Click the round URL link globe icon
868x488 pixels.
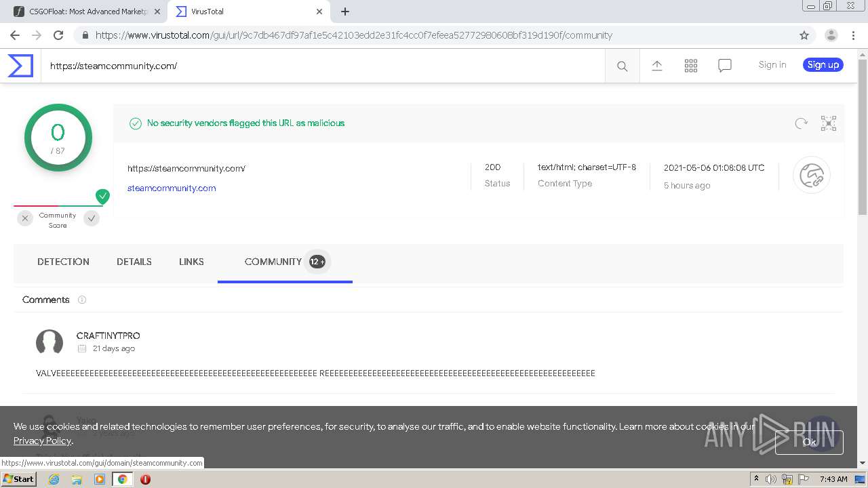(812, 175)
